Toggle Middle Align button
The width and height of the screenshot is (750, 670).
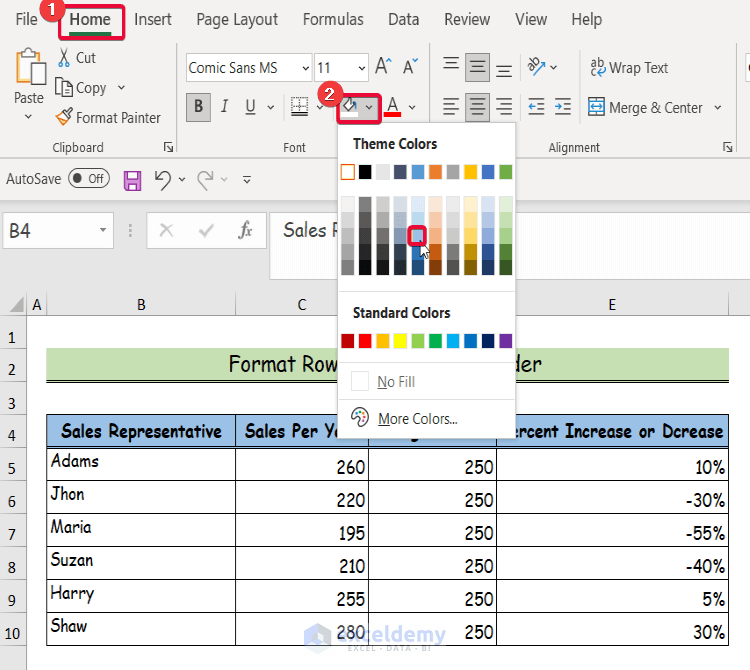(477, 67)
